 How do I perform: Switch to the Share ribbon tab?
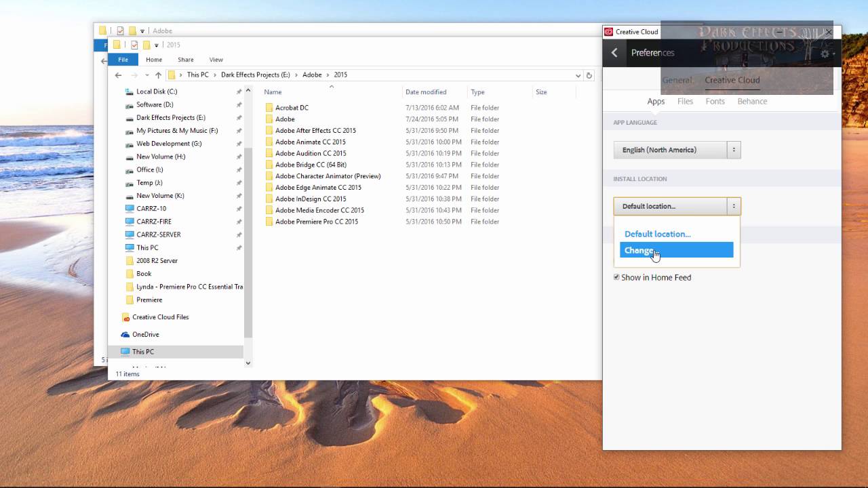185,60
